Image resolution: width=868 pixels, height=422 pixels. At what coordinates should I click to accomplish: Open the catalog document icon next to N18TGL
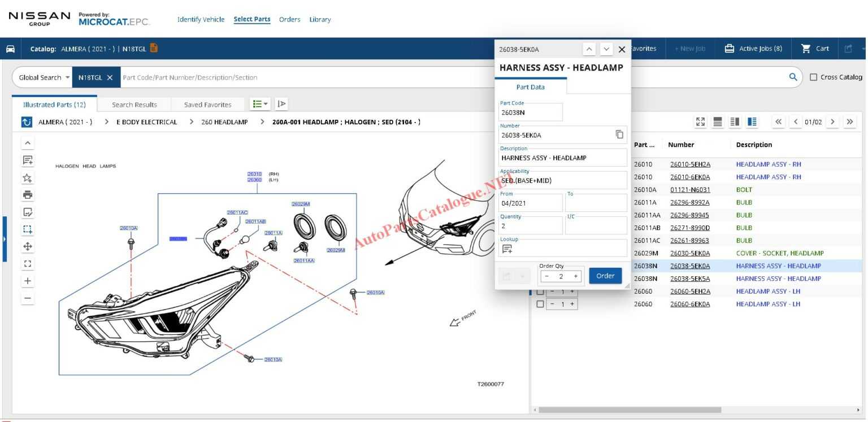click(154, 48)
